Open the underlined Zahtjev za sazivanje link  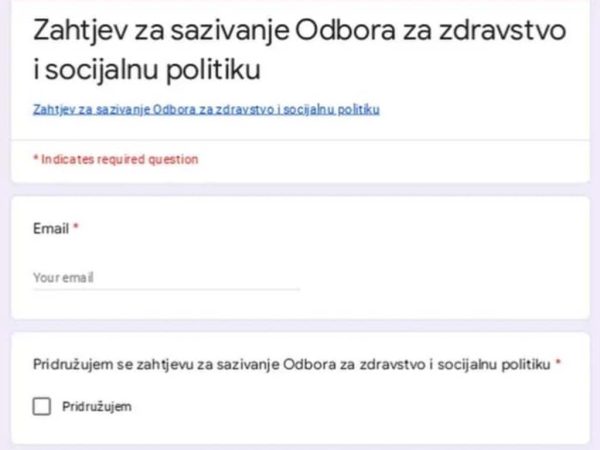[206, 109]
